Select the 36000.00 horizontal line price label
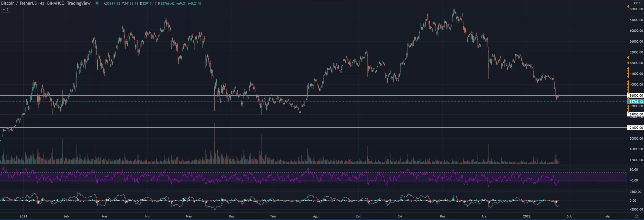The width and height of the screenshot is (644, 220). coord(636,96)
